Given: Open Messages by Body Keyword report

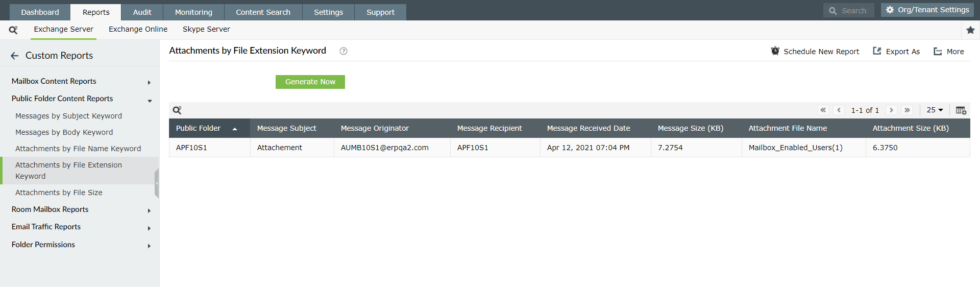Looking at the screenshot, I should [64, 132].
